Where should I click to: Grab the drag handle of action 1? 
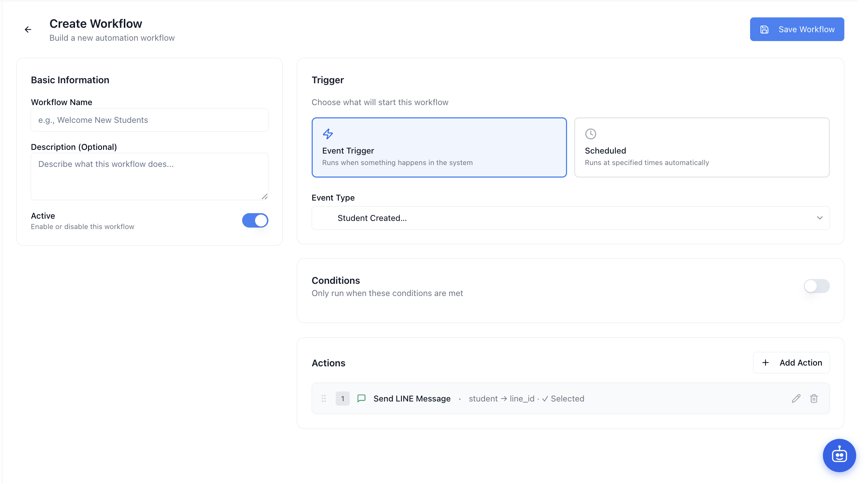(324, 399)
